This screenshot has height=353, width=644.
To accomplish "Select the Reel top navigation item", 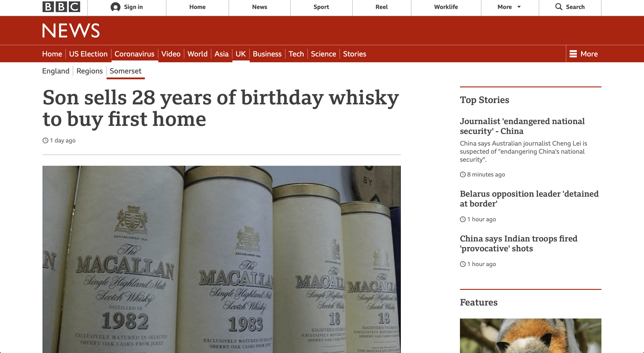I will point(382,7).
